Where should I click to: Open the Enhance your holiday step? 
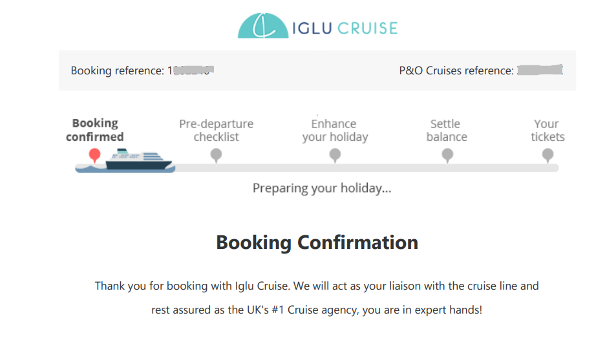[x=335, y=130]
